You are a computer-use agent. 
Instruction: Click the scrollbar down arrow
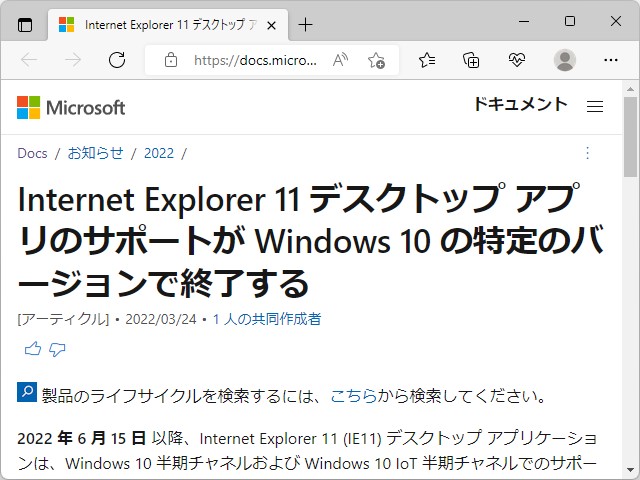pyautogui.click(x=631, y=471)
